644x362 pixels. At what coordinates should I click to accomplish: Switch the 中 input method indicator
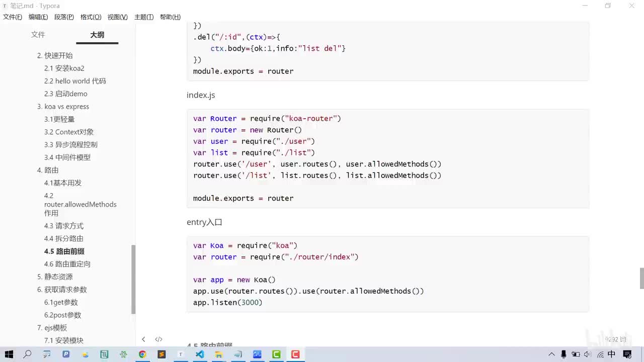[612, 354]
